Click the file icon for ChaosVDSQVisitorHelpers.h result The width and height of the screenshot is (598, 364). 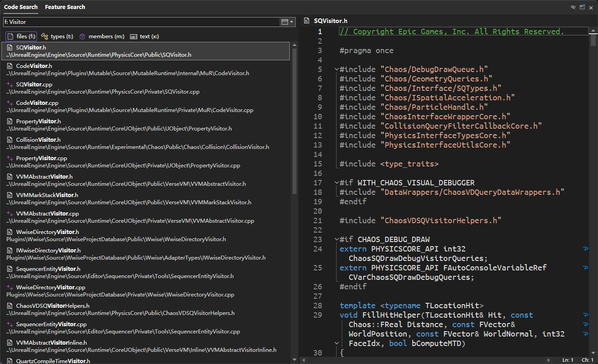tap(9, 306)
